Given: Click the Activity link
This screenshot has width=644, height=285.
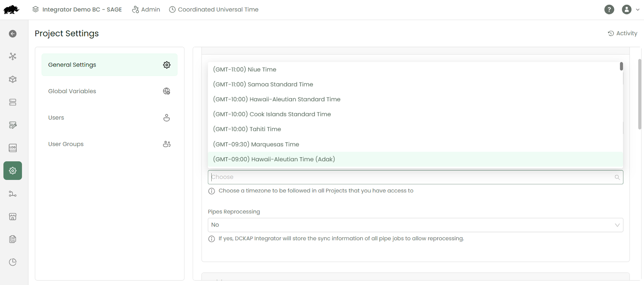Looking at the screenshot, I should coord(622,33).
